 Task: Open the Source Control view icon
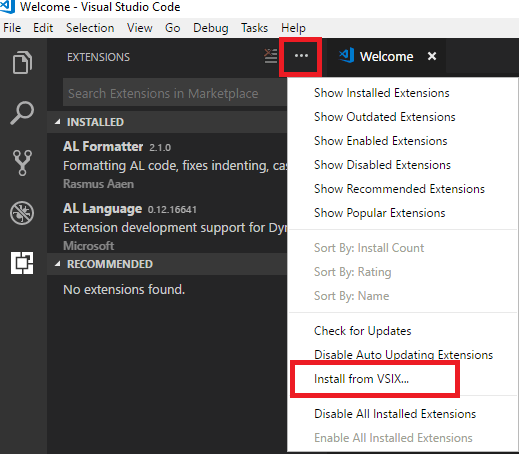[22, 163]
